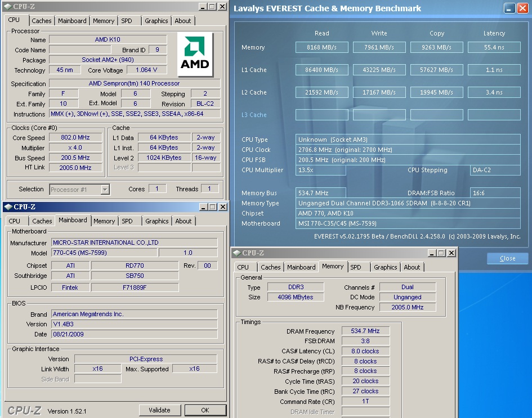Image resolution: width=532 pixels, height=418 pixels.
Task: Click the HT Link 2005.0 MHz value
Action: coord(75,168)
